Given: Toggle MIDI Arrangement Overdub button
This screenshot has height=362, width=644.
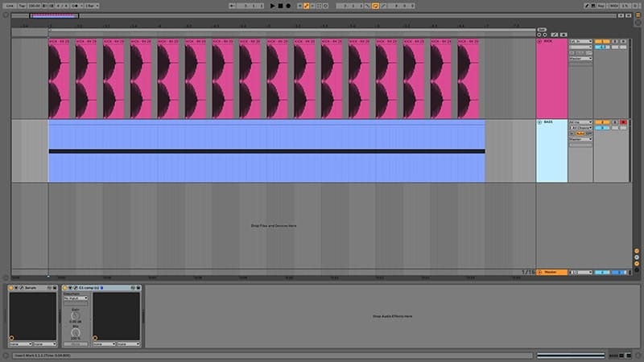Looking at the screenshot, I should 299,6.
